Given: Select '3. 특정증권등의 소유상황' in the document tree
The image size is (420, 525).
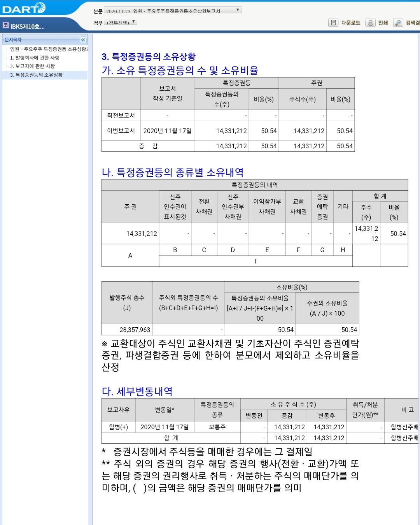Looking at the screenshot, I should 36,75.
